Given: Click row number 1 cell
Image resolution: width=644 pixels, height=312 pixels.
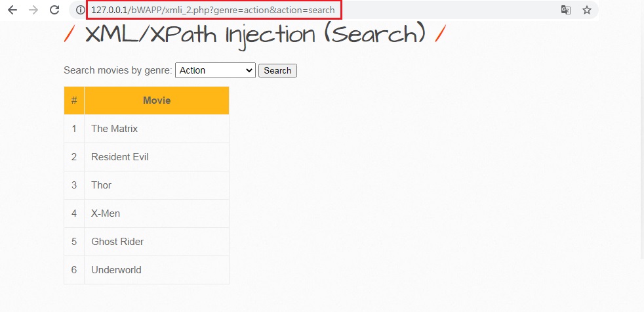Looking at the screenshot, I should click(74, 129).
